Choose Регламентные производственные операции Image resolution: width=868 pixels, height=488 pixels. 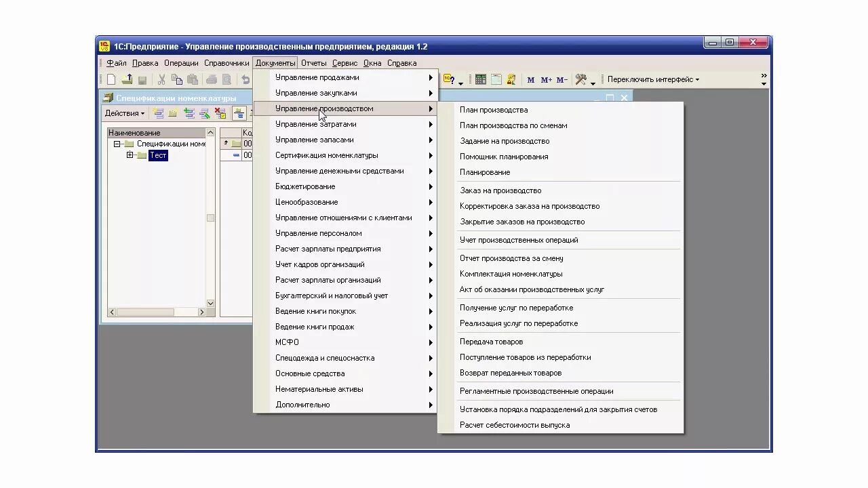click(x=560, y=391)
